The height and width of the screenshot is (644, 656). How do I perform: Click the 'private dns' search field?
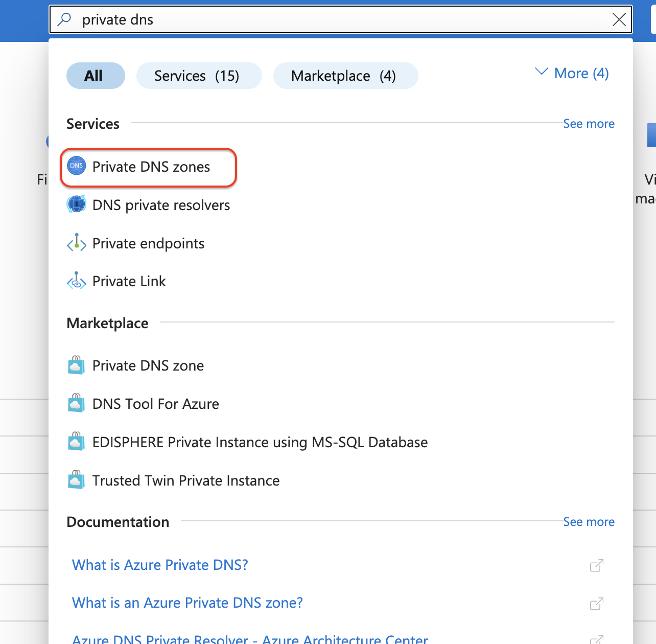(x=340, y=20)
